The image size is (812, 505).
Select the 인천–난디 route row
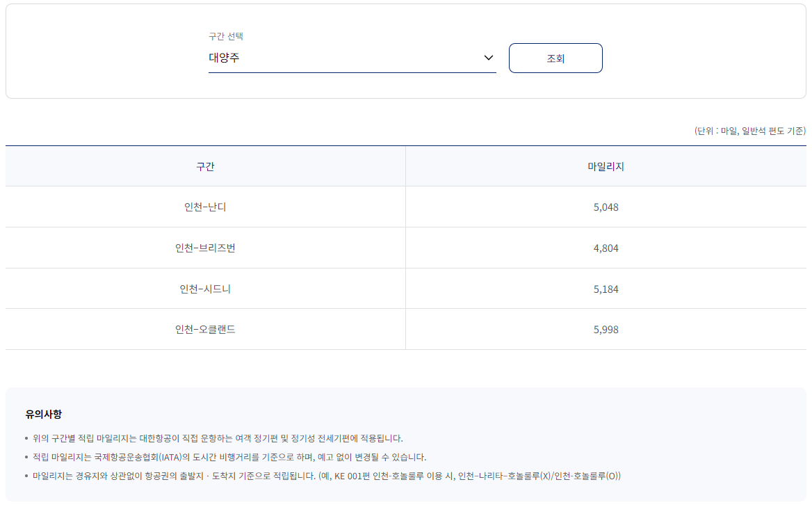tap(205, 207)
